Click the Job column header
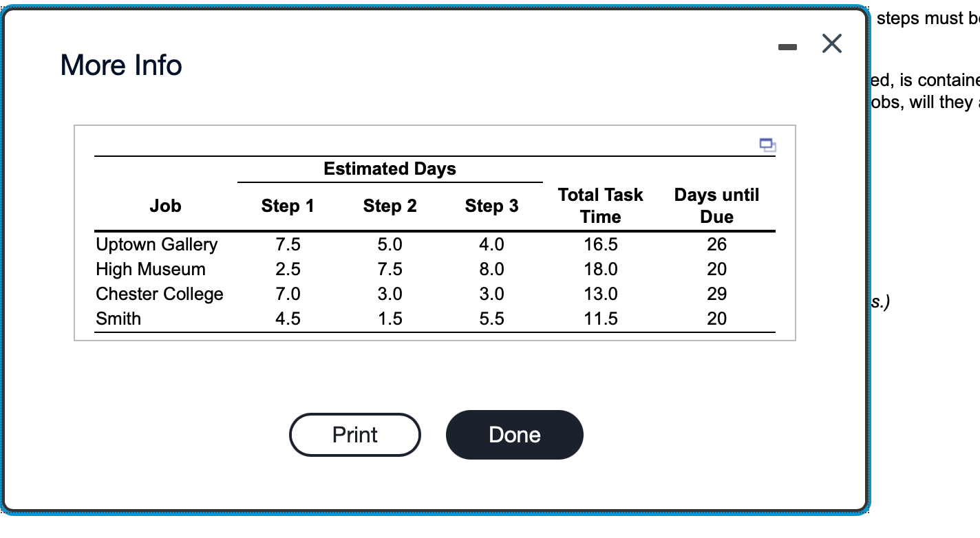The width and height of the screenshot is (980, 538). [165, 206]
